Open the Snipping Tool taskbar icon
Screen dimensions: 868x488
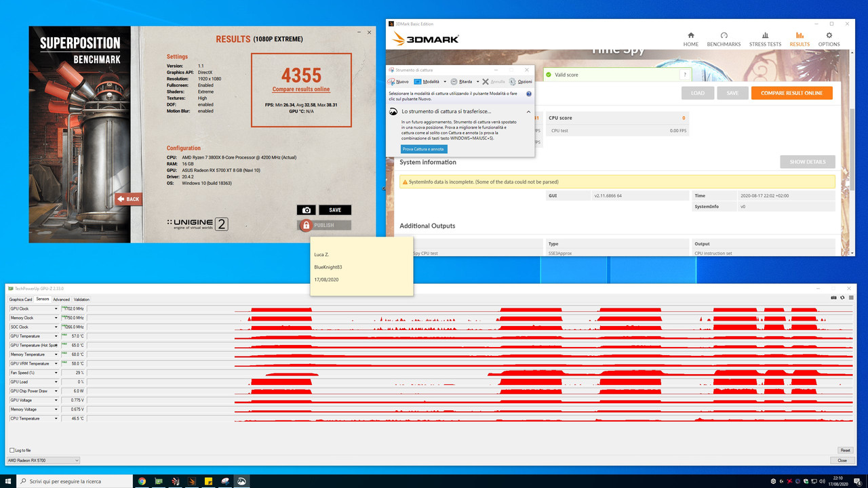[x=224, y=481]
